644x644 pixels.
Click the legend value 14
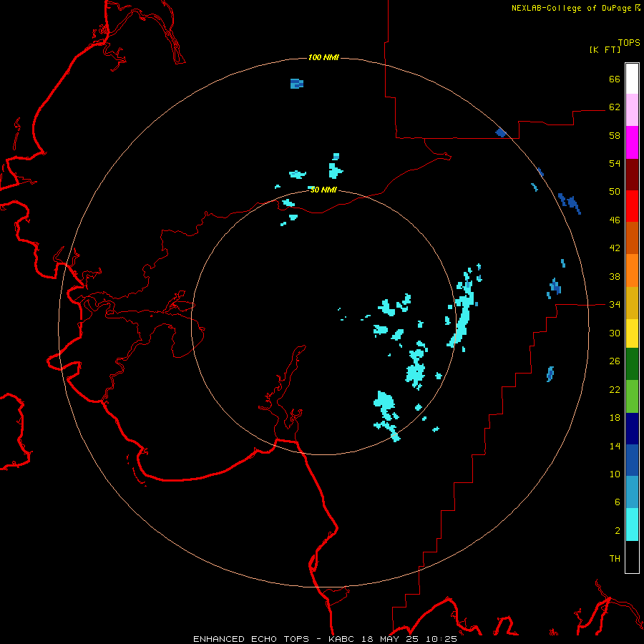pyautogui.click(x=615, y=446)
